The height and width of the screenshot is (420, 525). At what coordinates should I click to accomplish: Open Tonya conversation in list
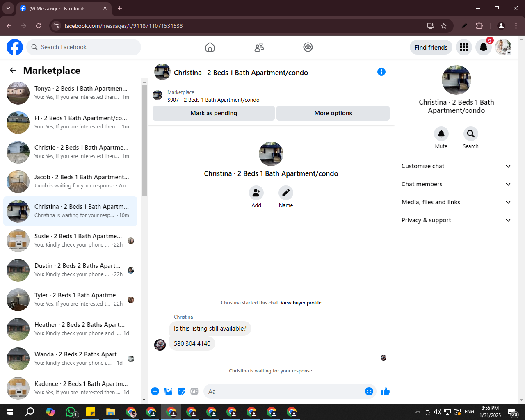click(x=70, y=93)
